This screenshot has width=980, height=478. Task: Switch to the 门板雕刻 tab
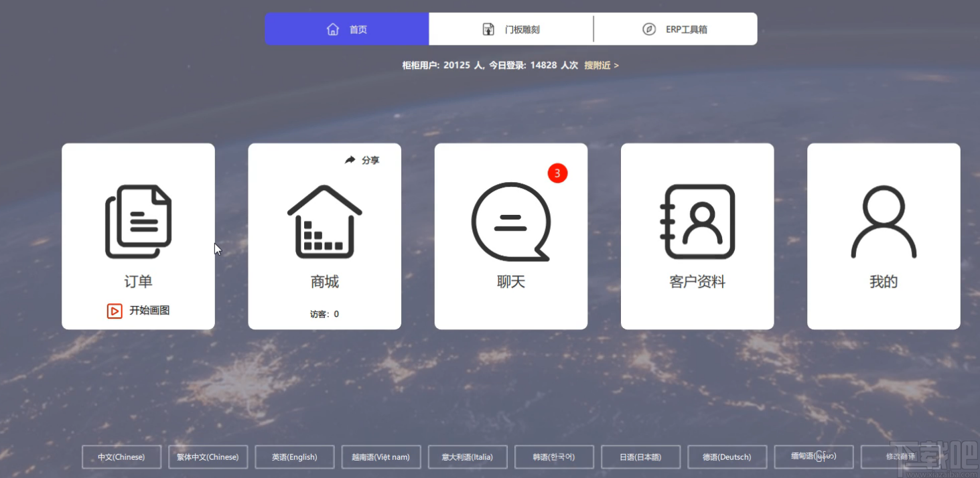click(x=511, y=29)
